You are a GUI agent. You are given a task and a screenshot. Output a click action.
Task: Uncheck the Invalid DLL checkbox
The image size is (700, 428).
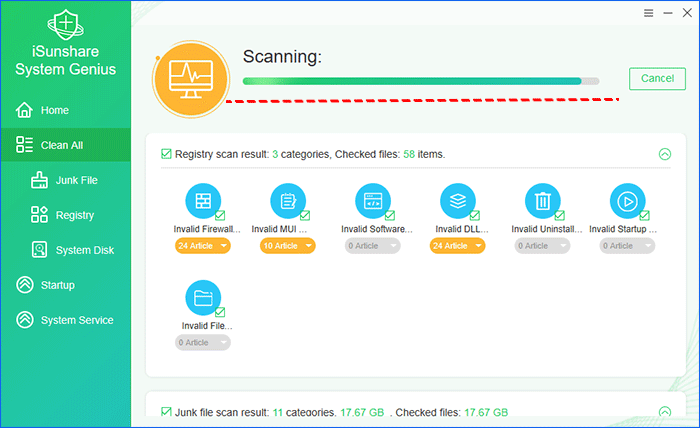pos(475,216)
